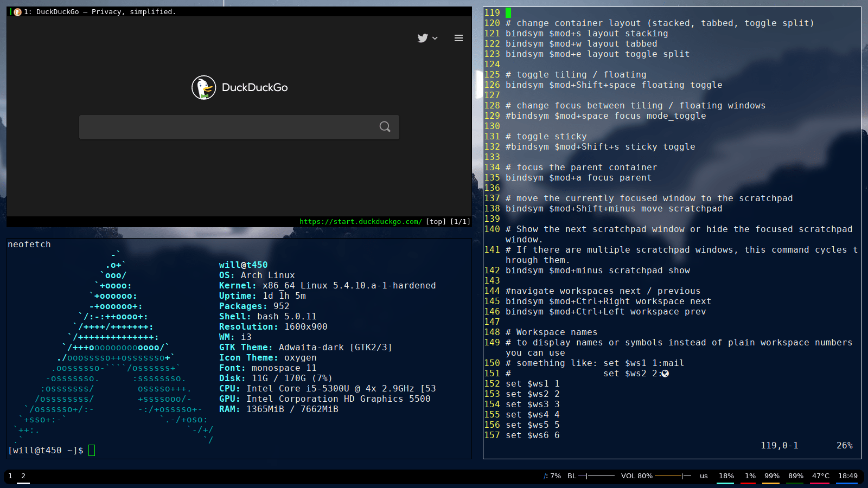Click the 99% status bar indicator
The height and width of the screenshot is (488, 868).
pos(771,476)
